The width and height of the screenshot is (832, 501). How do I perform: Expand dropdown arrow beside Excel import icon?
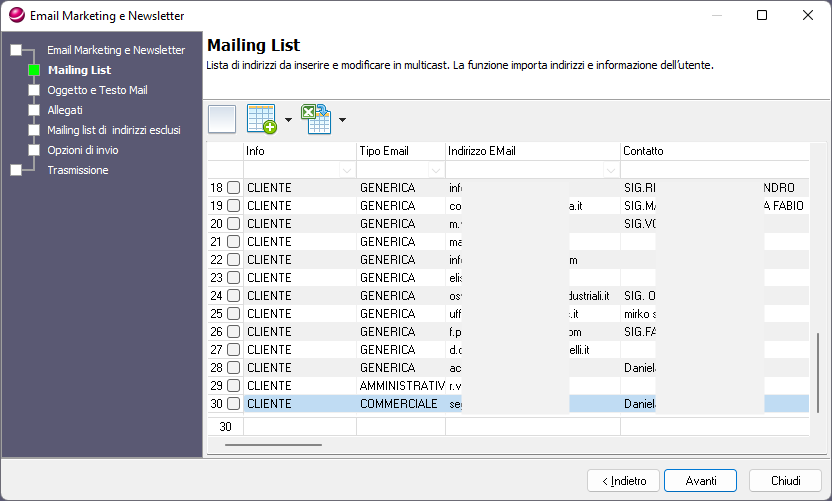coord(342,120)
